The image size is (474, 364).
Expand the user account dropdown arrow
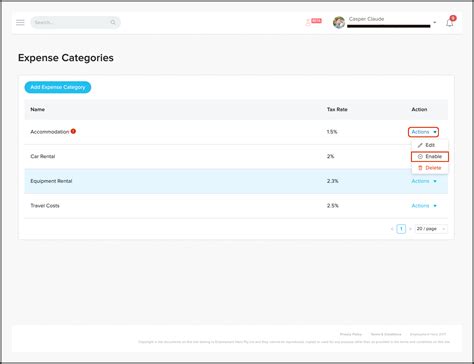click(434, 23)
